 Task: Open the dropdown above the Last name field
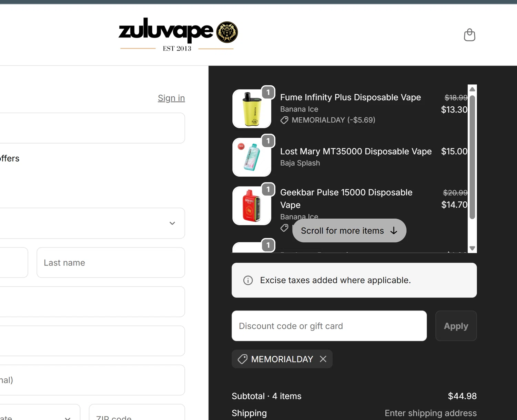click(92, 223)
